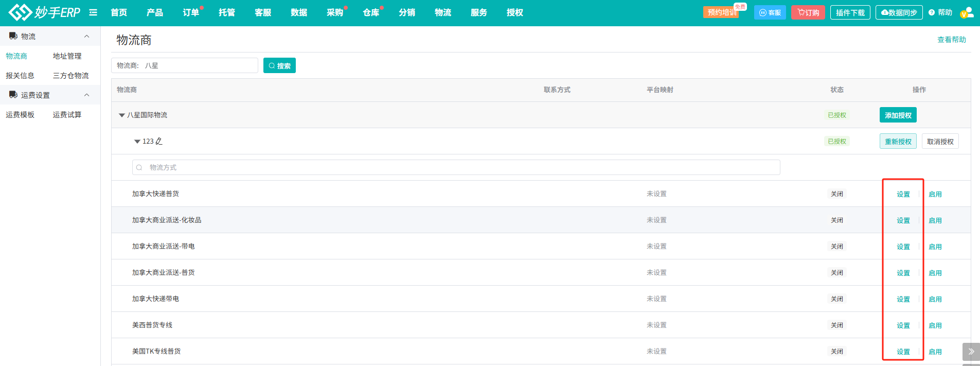Click 关闭 status of 美国TK专线普货
This screenshot has height=366, width=980.
coord(837,351)
